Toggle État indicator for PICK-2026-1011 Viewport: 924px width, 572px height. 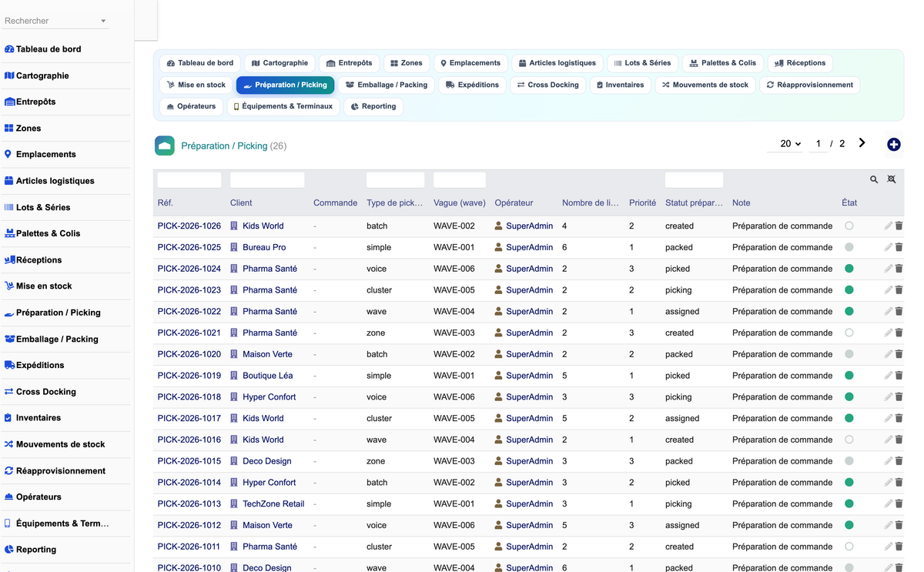(849, 547)
